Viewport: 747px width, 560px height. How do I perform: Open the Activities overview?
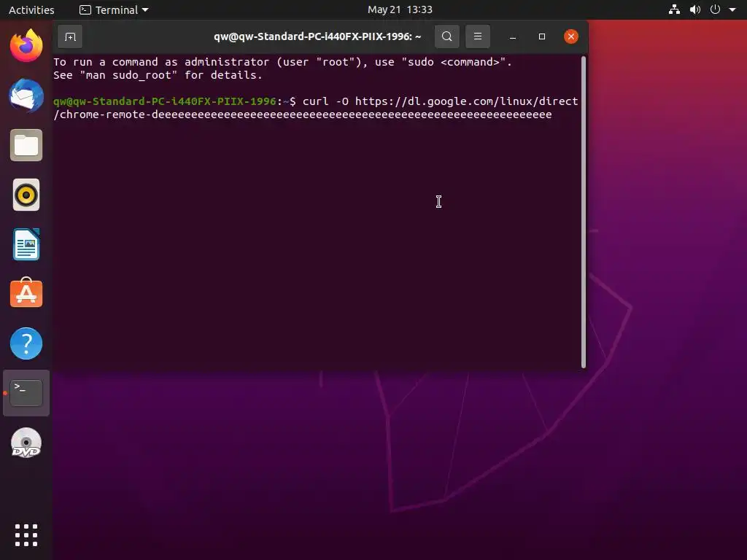click(x=31, y=9)
